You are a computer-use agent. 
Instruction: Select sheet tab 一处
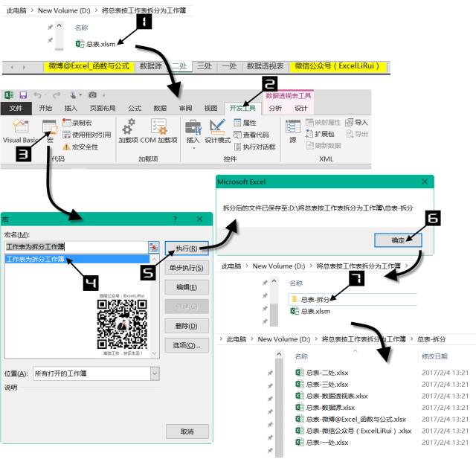(x=230, y=66)
